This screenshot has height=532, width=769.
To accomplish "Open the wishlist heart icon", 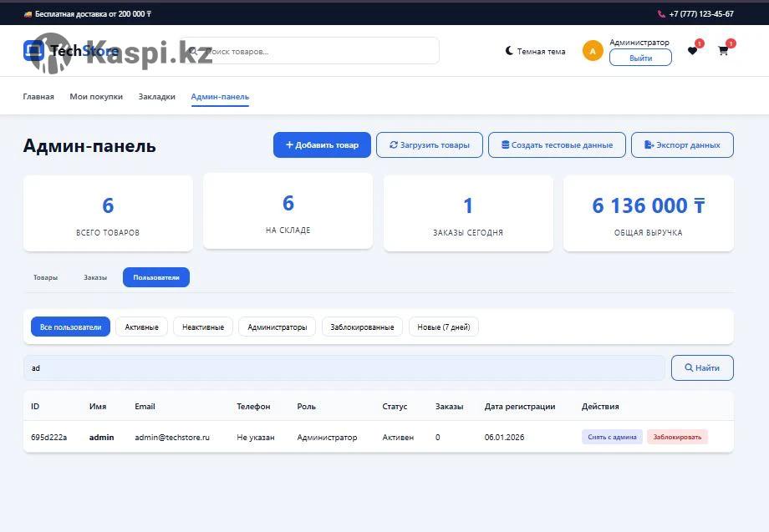I will 692,51.
